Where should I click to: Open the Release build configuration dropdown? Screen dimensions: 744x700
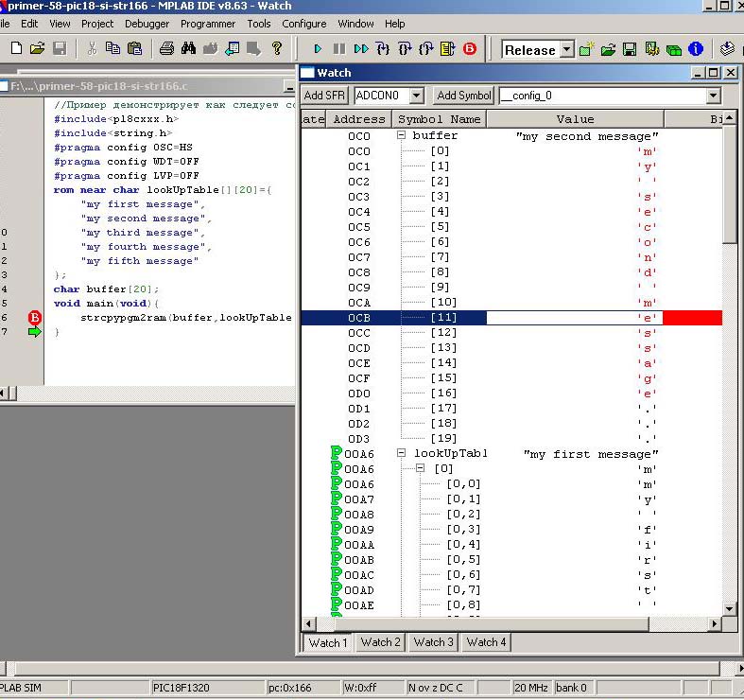click(x=566, y=50)
